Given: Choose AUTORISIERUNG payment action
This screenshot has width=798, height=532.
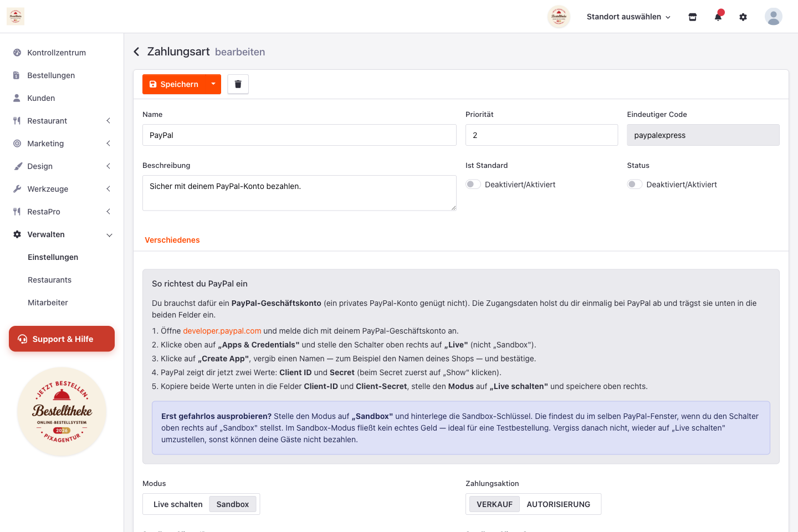Looking at the screenshot, I should click(559, 504).
